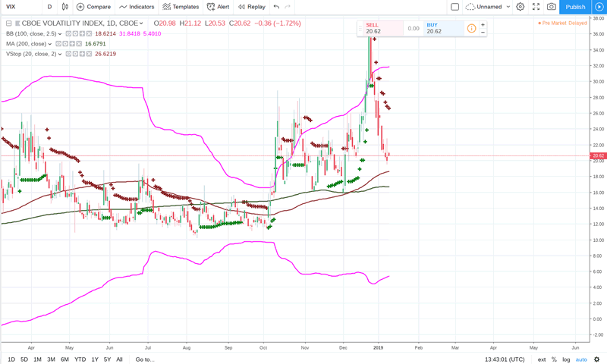This screenshot has width=607, height=364.
Task: Toggle ext extended hours
Action: 542,359
